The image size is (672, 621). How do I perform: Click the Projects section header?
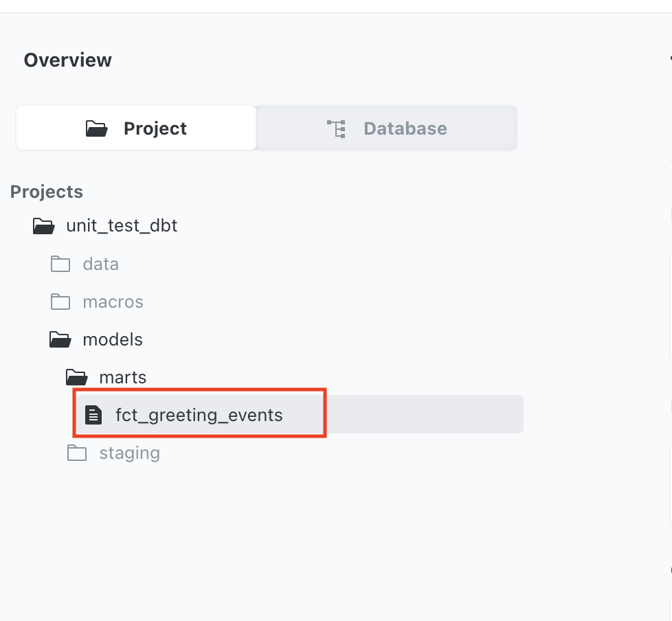pos(47,192)
